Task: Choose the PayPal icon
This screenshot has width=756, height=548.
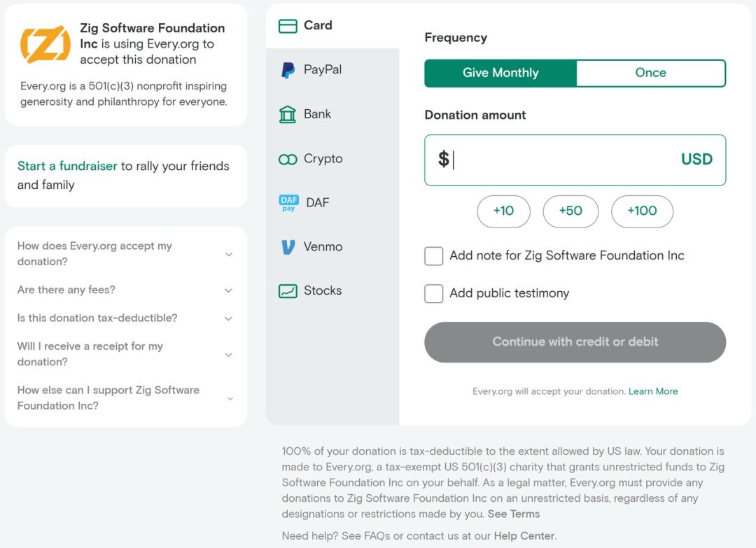Action: click(288, 70)
